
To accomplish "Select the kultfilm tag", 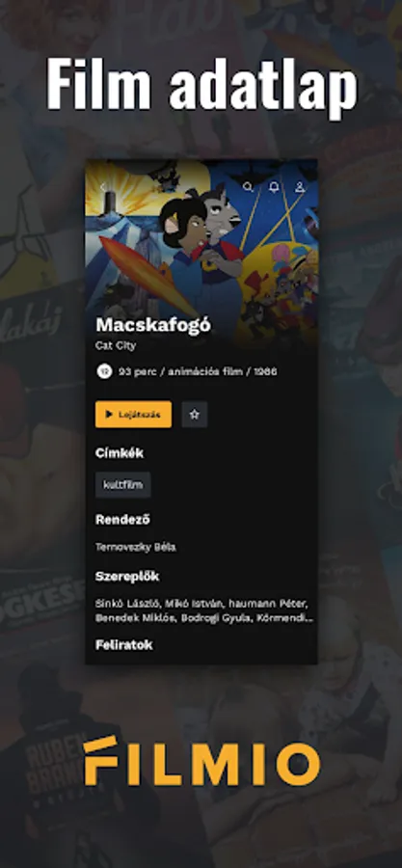I will pyautogui.click(x=122, y=485).
